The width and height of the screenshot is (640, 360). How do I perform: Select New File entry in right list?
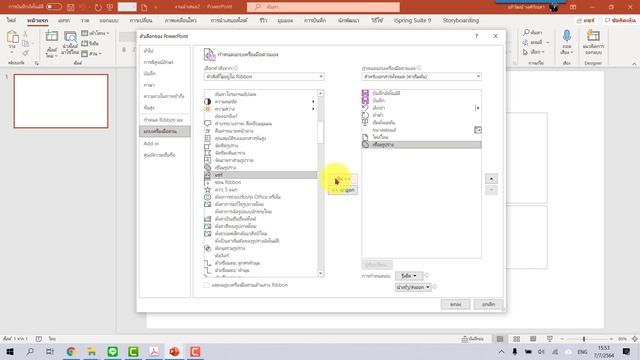coord(421,137)
